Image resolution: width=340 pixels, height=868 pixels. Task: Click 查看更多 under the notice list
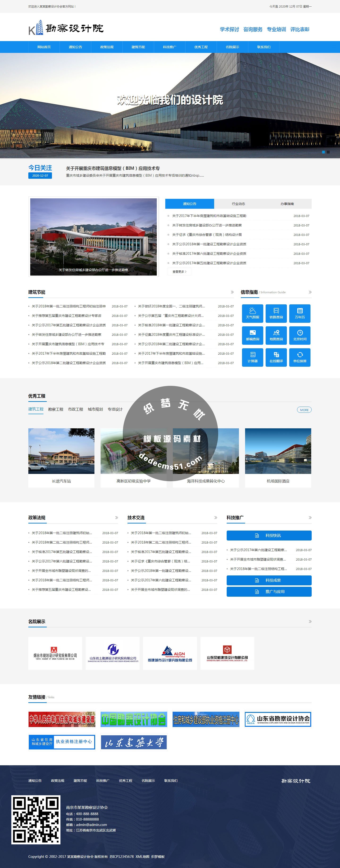tap(179, 272)
